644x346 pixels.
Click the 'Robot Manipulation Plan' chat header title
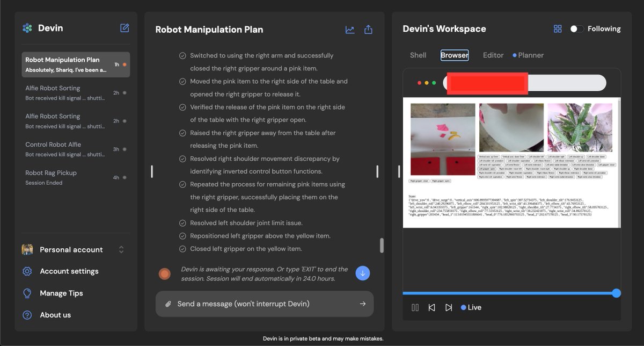209,30
